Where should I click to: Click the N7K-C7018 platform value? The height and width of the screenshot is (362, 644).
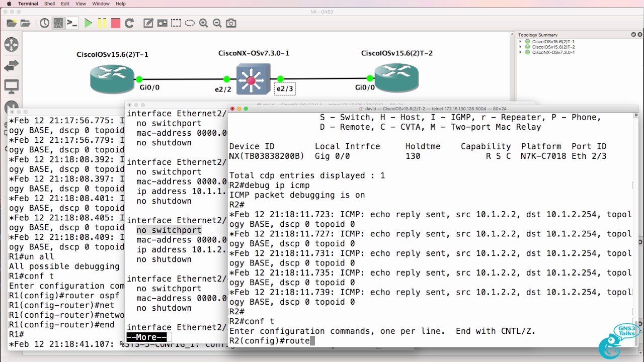click(544, 156)
